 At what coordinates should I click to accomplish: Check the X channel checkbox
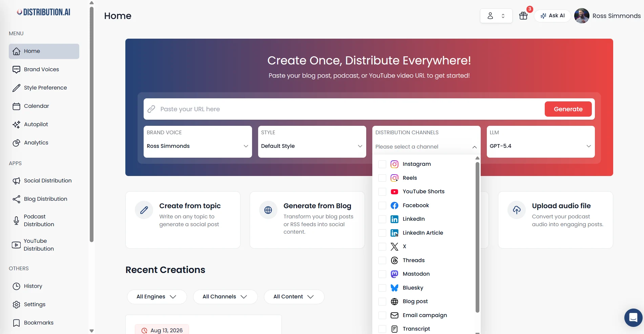coord(382,247)
